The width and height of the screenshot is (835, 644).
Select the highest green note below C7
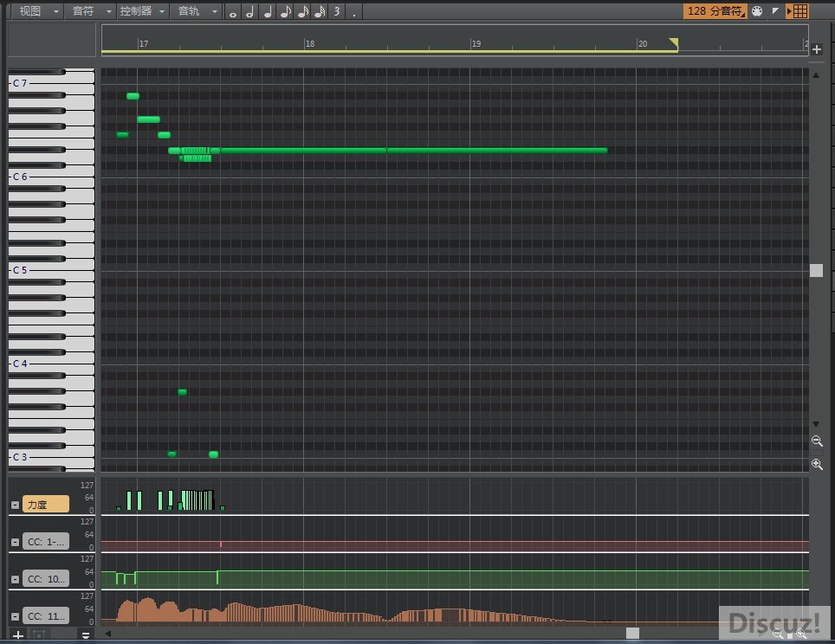133,96
